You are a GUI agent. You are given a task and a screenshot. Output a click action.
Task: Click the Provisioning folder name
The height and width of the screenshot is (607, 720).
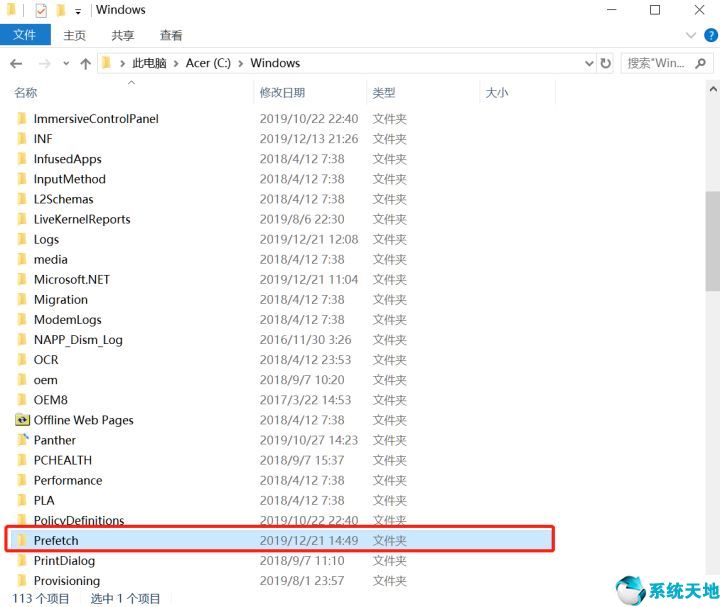point(67,581)
